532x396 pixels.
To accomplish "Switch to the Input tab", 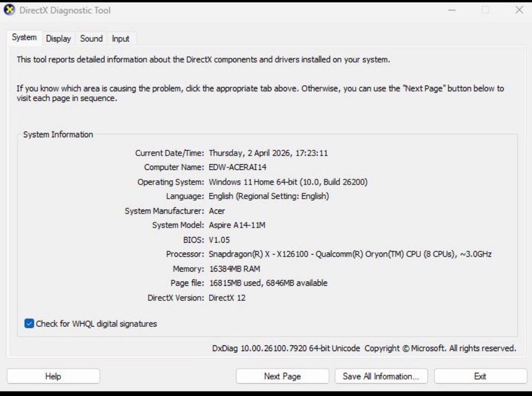I will (x=120, y=39).
